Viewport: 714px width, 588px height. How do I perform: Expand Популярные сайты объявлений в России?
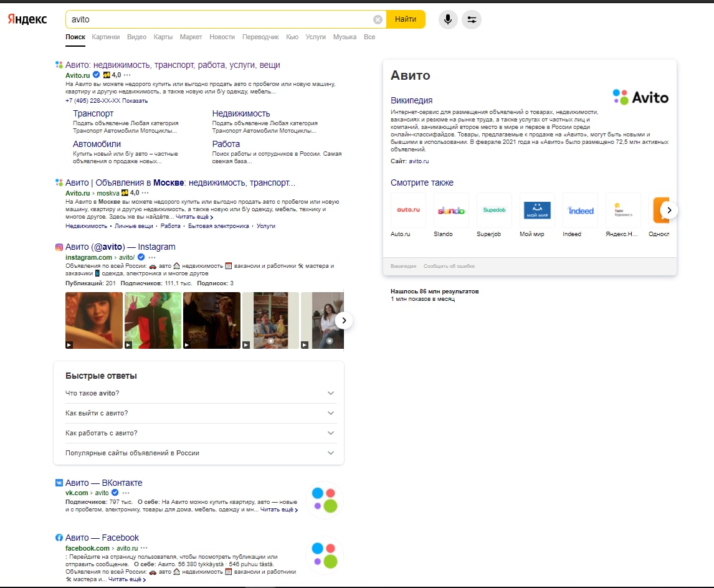(x=200, y=453)
